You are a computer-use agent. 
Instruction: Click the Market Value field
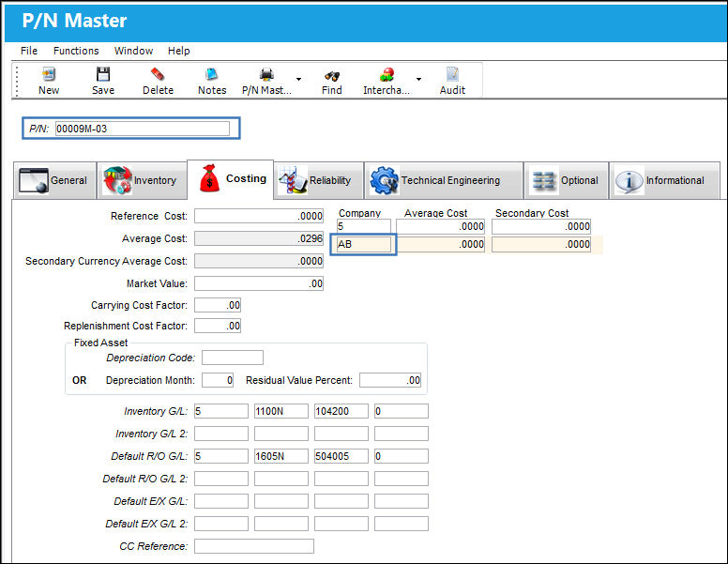(x=259, y=283)
